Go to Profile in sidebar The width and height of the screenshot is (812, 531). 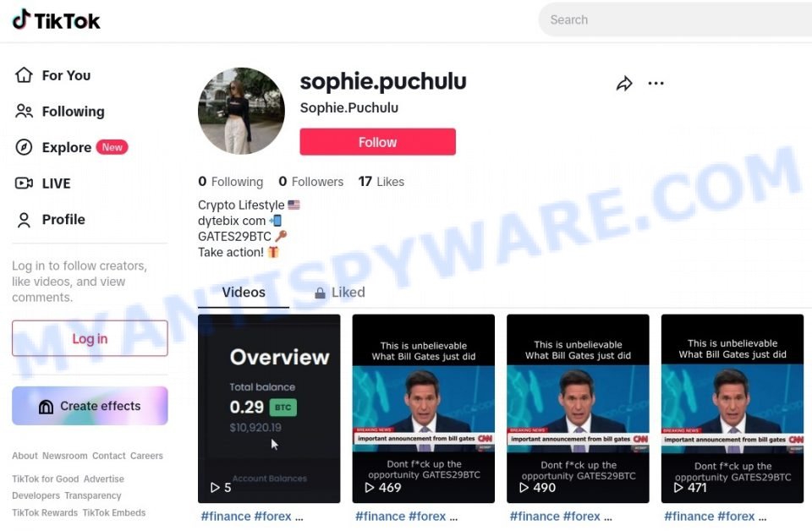click(x=50, y=220)
